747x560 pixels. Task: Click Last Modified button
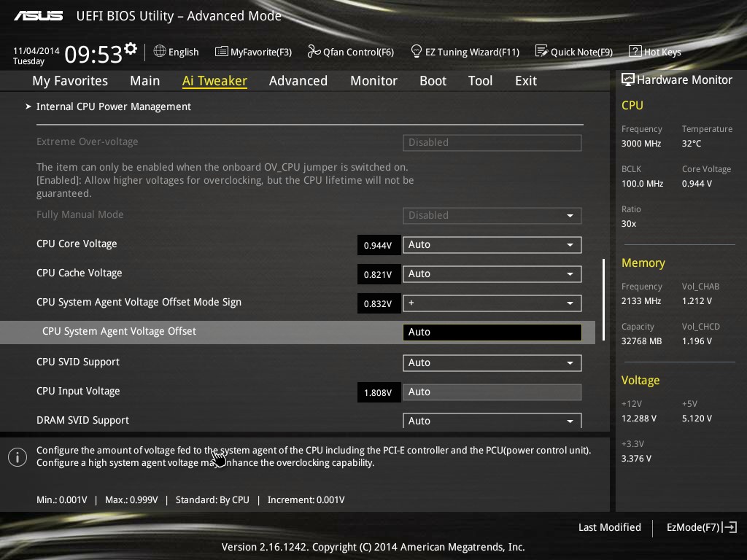[609, 527]
